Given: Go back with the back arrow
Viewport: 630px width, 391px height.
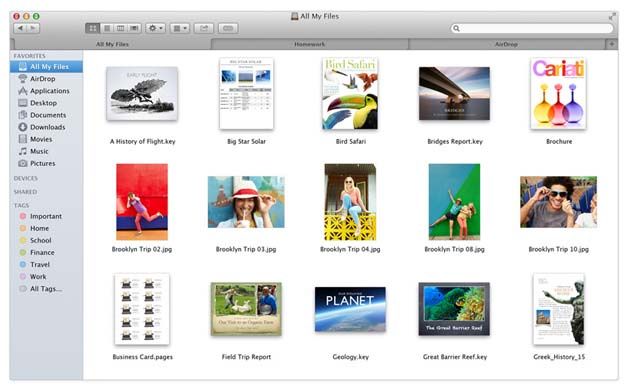Looking at the screenshot, I should 20,28.
